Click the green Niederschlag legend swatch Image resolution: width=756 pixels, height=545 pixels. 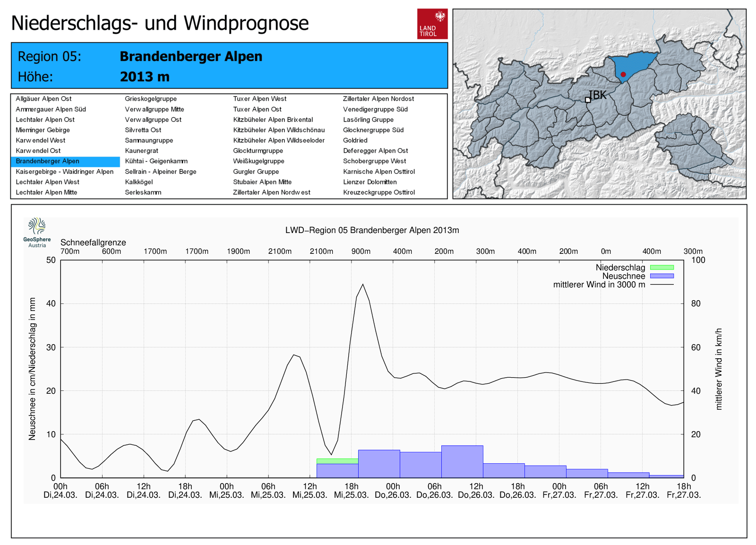pyautogui.click(x=661, y=268)
